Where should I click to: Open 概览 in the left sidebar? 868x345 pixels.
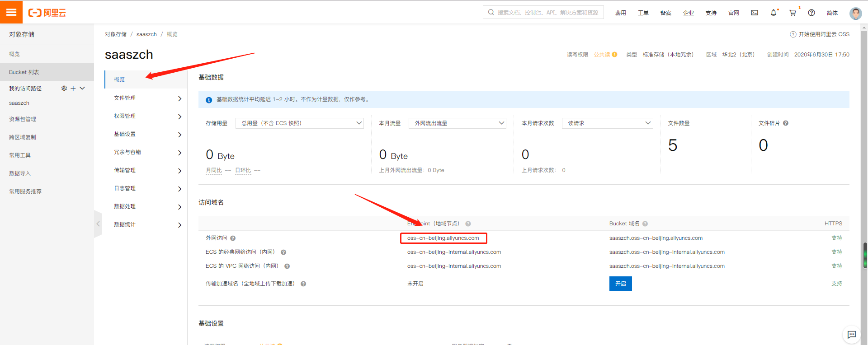pos(47,54)
